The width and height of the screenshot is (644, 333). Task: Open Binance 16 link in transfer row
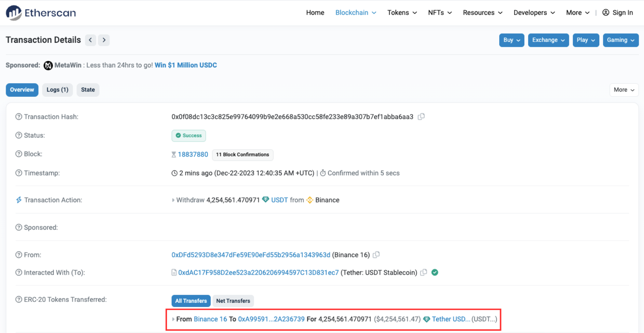coord(210,319)
